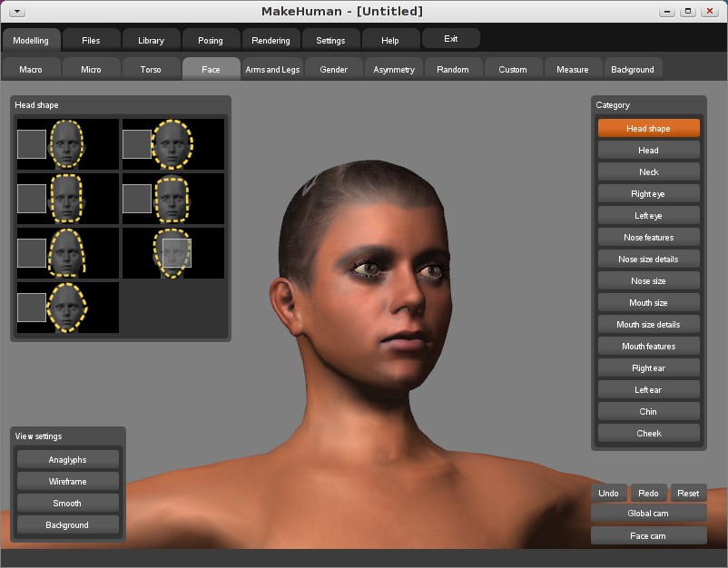Switch to the Gender sub-tab
The height and width of the screenshot is (568, 728).
(x=334, y=69)
